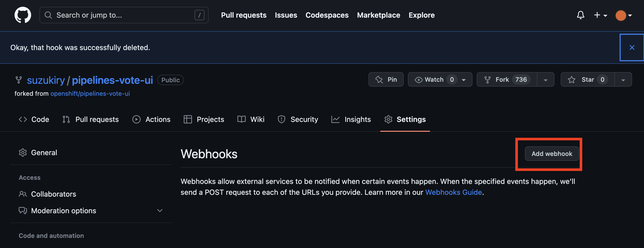
Task: Click the Access section heading
Action: pyautogui.click(x=30, y=178)
